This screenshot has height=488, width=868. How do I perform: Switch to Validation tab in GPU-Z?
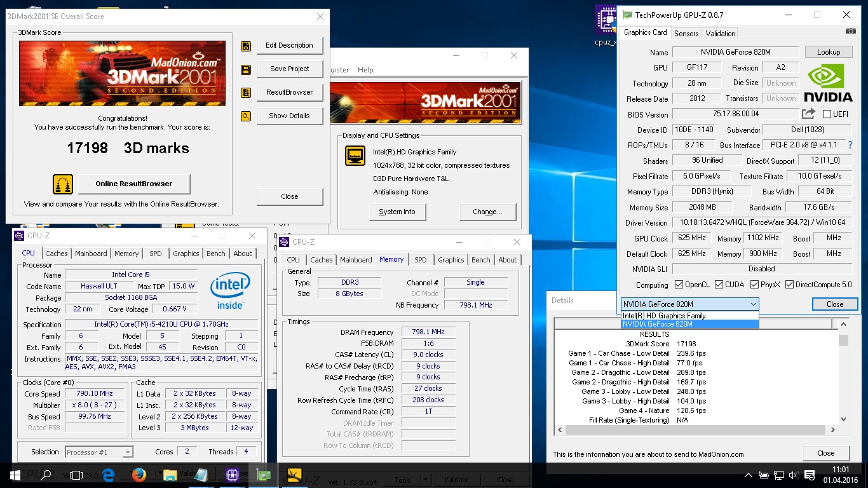click(x=721, y=34)
